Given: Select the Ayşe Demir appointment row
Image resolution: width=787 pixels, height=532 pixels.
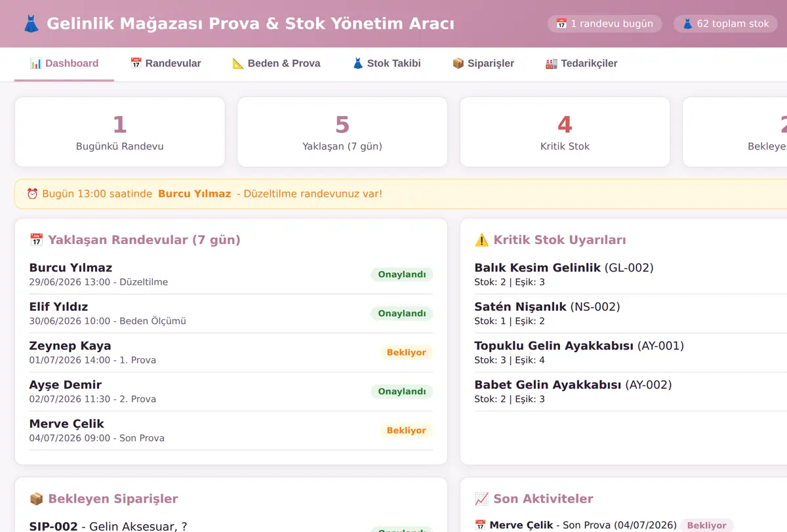Looking at the screenshot, I should tap(231, 392).
